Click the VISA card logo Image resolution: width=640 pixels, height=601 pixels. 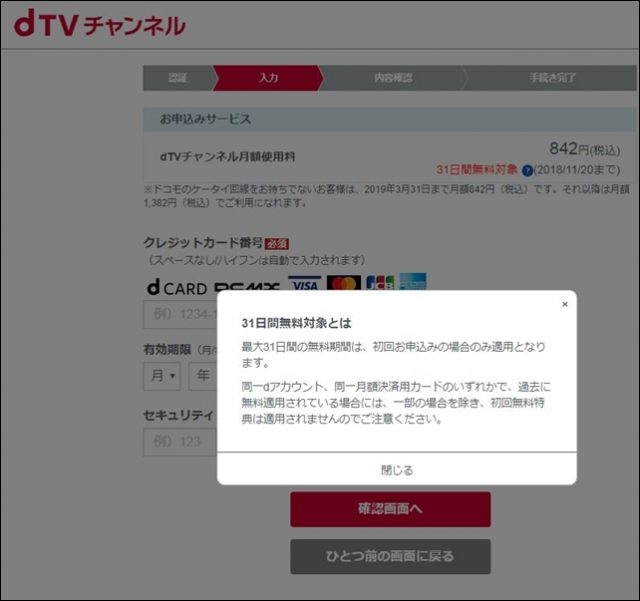[304, 283]
